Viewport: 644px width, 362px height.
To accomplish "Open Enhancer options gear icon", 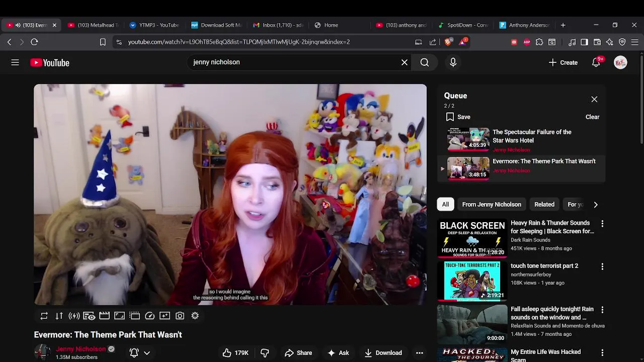I will click(x=195, y=316).
